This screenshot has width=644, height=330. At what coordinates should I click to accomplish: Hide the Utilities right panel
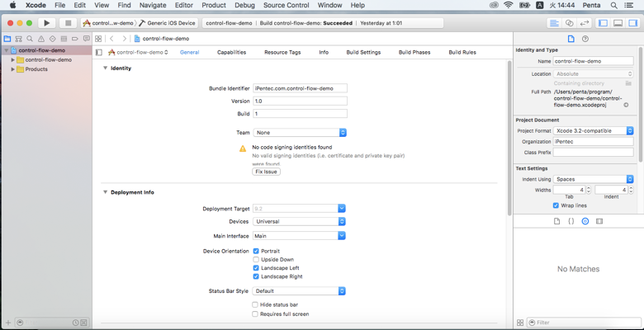(632, 23)
